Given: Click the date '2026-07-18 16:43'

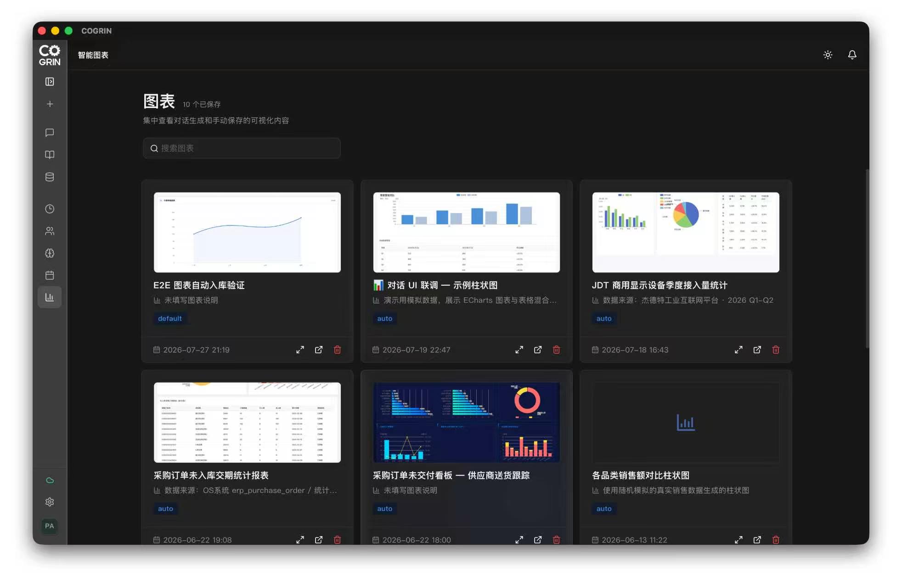Looking at the screenshot, I should click(635, 350).
